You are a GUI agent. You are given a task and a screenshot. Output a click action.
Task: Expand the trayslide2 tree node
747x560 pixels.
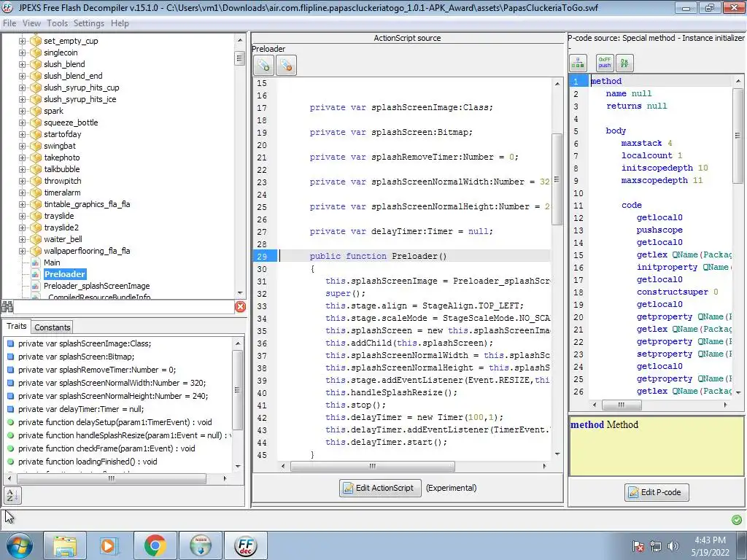pyautogui.click(x=23, y=227)
